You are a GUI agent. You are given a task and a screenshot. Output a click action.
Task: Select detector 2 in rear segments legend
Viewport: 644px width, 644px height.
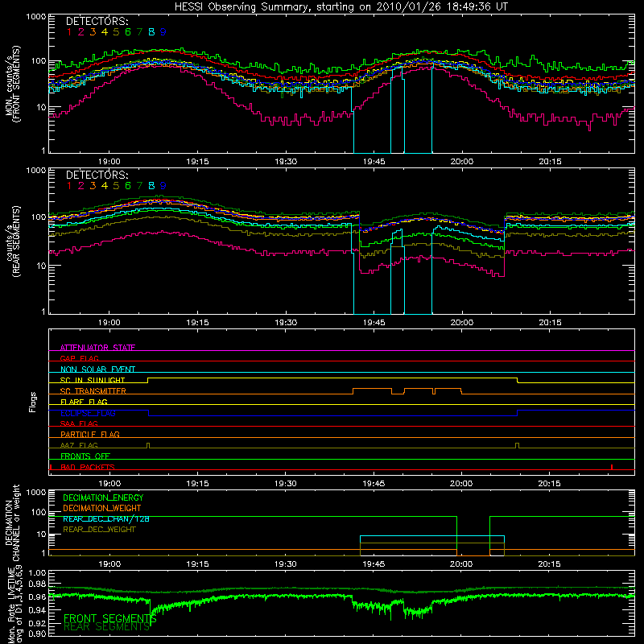(x=81, y=186)
